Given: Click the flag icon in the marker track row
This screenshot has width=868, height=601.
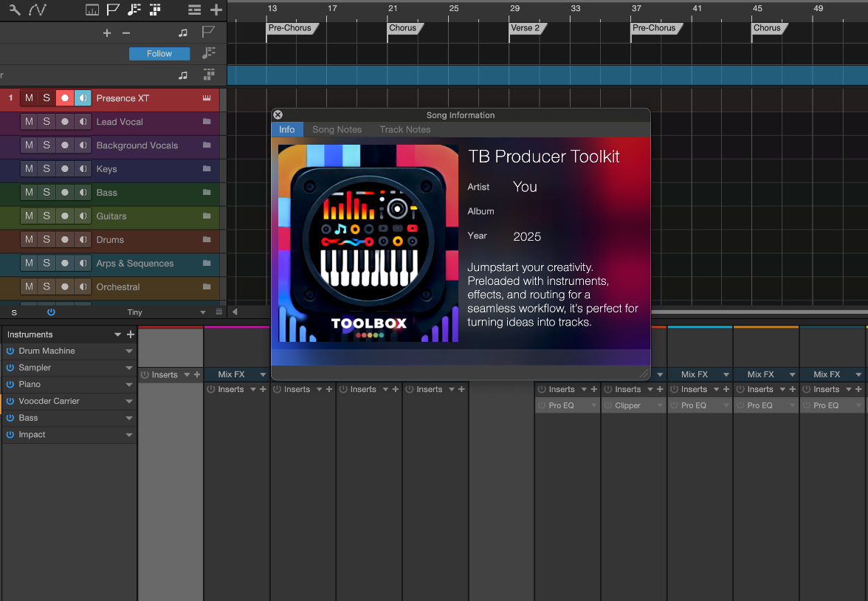Looking at the screenshot, I should pos(208,32).
